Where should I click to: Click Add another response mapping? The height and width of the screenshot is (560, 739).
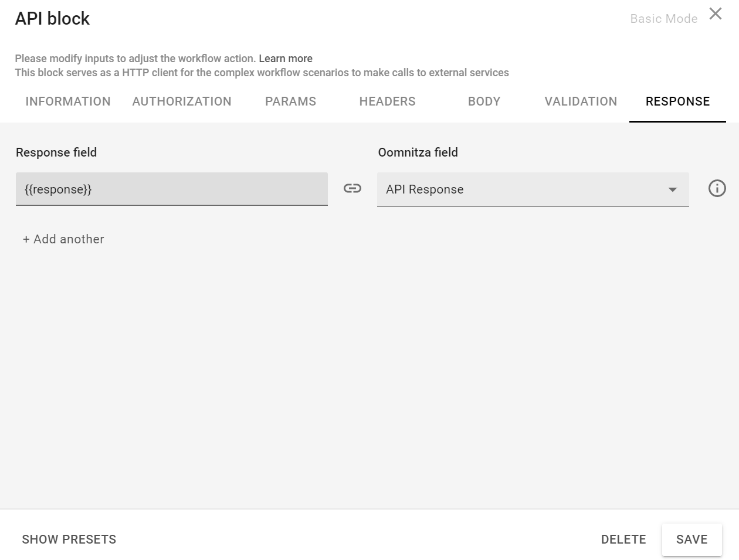pos(63,239)
